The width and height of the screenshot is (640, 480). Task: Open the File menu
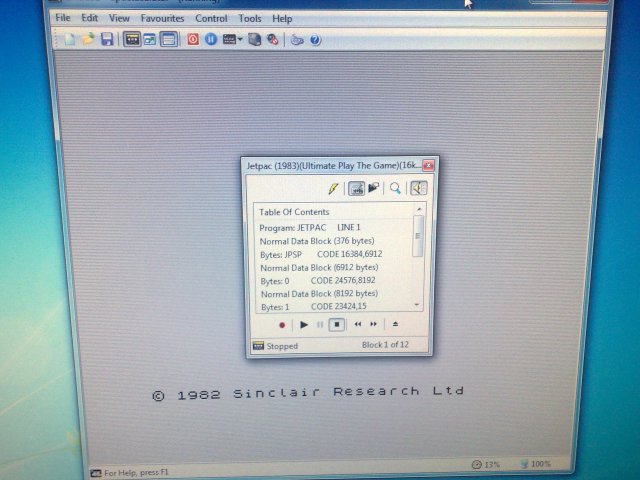tap(63, 18)
